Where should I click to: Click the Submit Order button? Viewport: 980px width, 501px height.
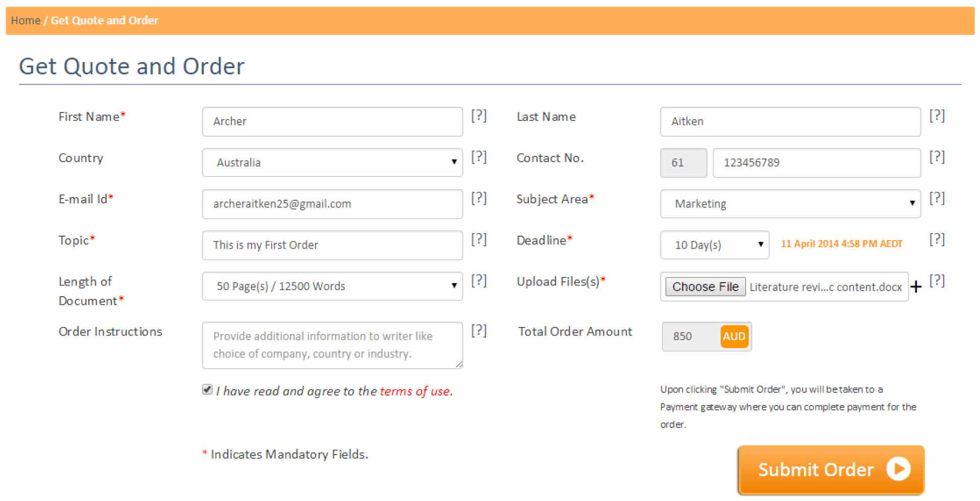pyautogui.click(x=831, y=470)
